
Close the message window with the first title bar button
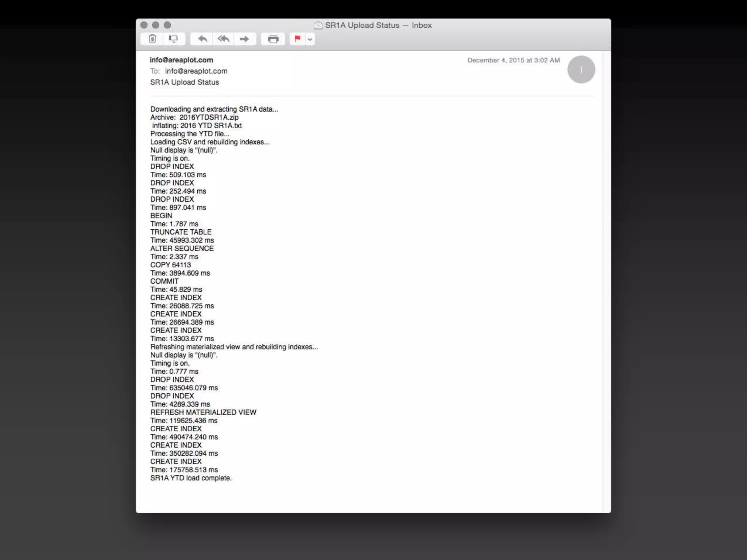[x=144, y=25]
